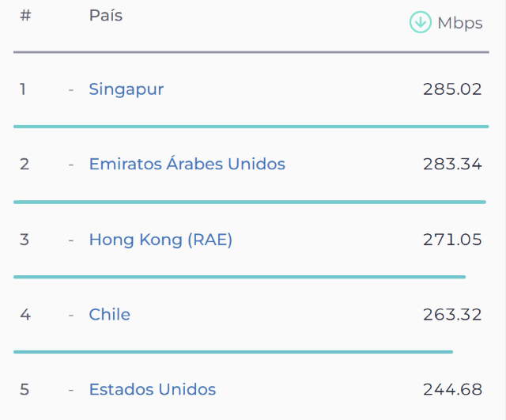Click the teal speed bar under Chile
The width and height of the screenshot is (506, 420).
(233, 352)
